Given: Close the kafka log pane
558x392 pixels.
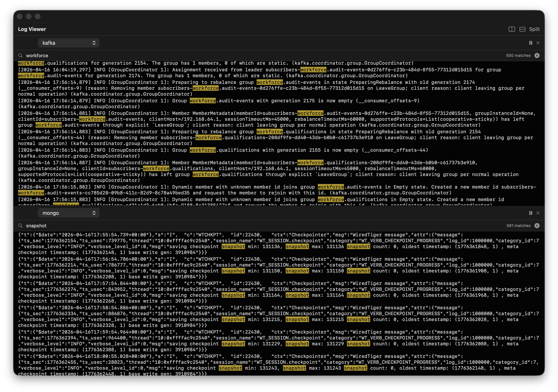Looking at the screenshot, I should 538,43.
